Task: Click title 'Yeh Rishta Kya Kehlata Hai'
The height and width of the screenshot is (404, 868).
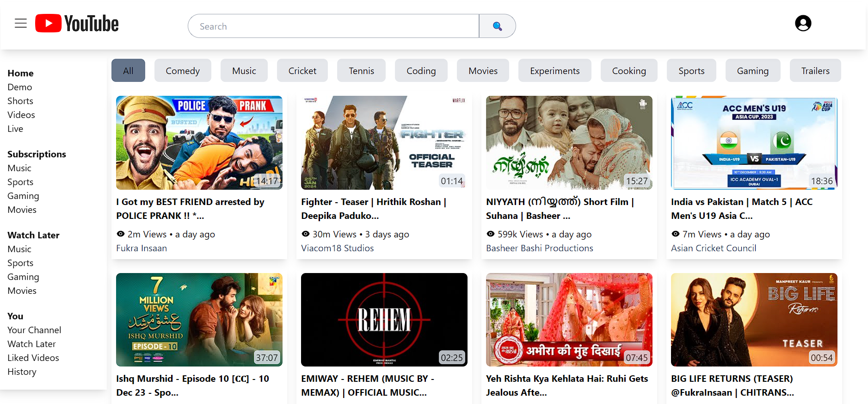Action: pyautogui.click(x=567, y=385)
